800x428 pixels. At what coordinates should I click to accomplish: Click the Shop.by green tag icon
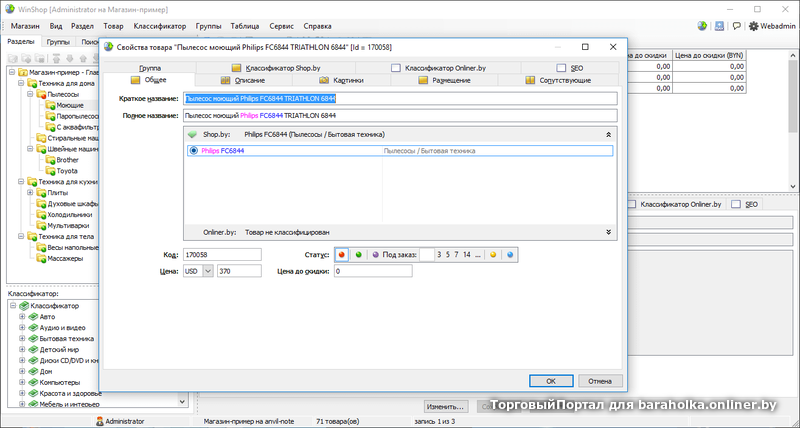pos(192,135)
